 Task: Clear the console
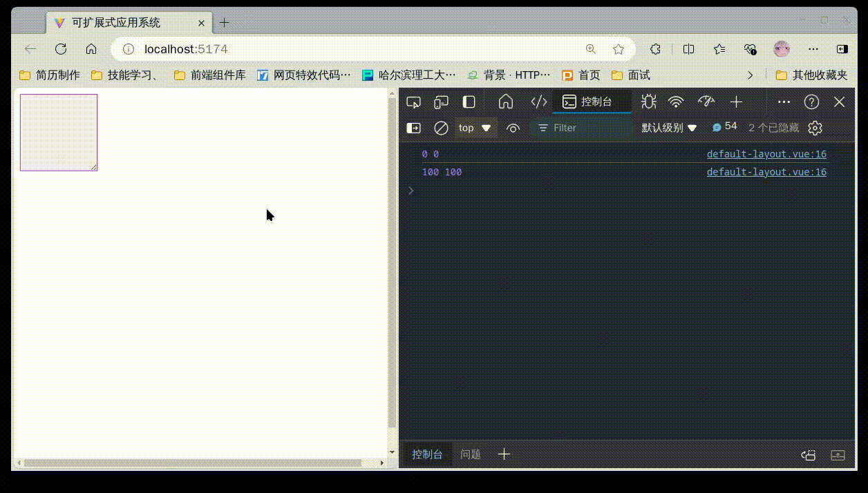[441, 128]
